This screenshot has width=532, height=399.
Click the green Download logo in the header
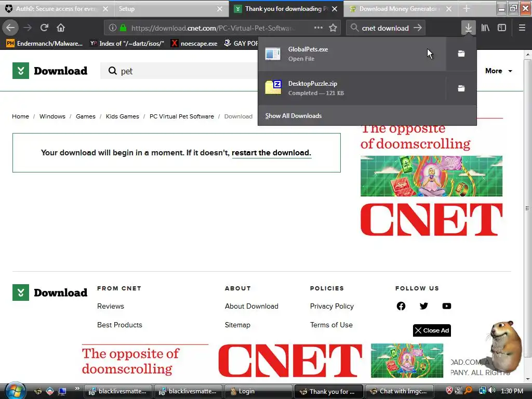click(50, 71)
